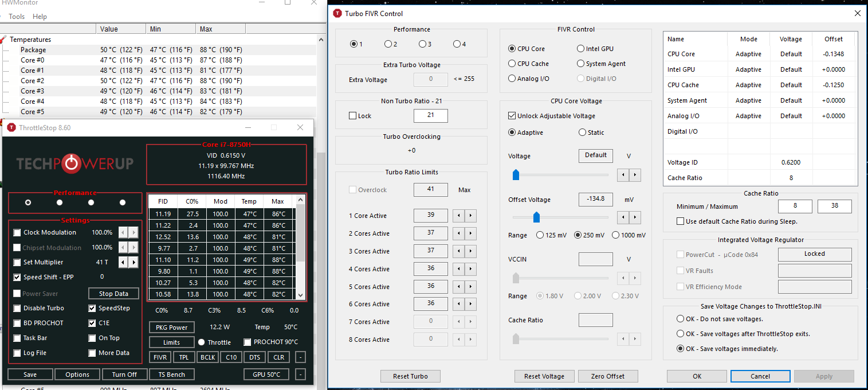
Task: Select System Agent radio button
Action: point(581,64)
